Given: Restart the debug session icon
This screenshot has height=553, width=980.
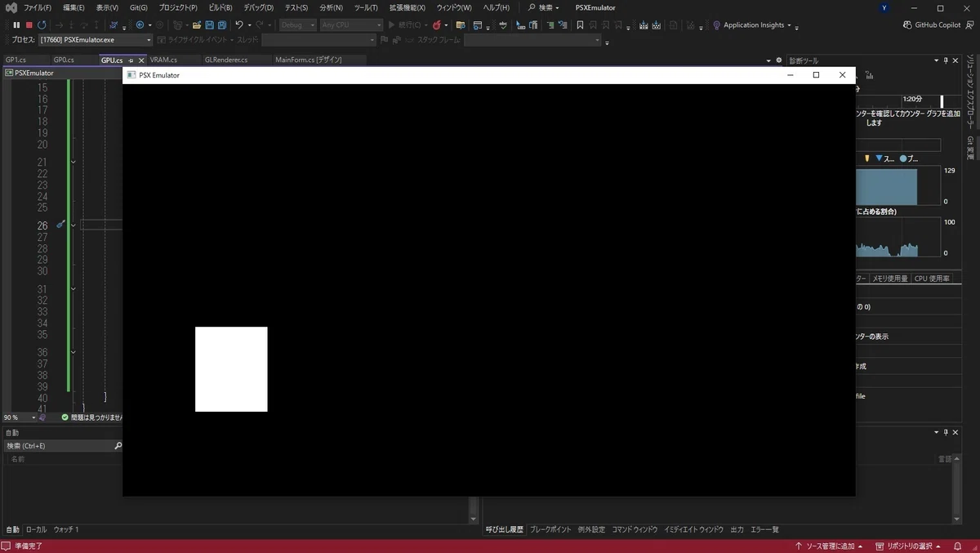Looking at the screenshot, I should (x=42, y=25).
